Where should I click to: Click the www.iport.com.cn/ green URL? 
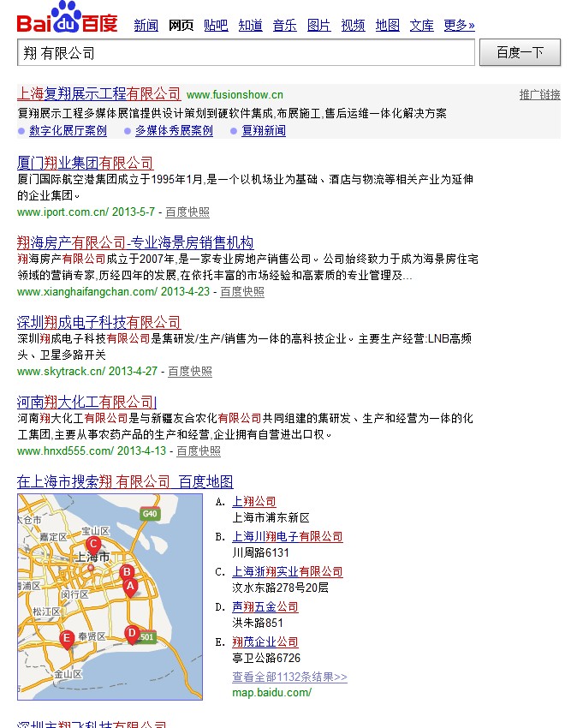(x=62, y=212)
